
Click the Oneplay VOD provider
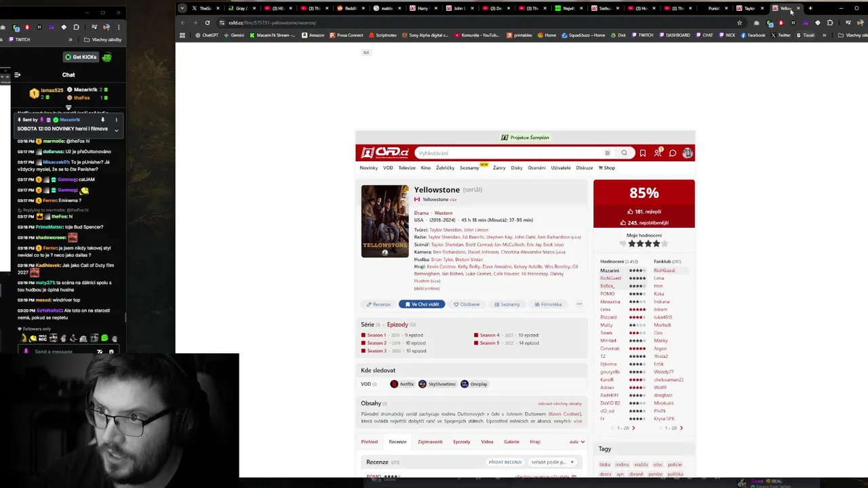tap(474, 384)
